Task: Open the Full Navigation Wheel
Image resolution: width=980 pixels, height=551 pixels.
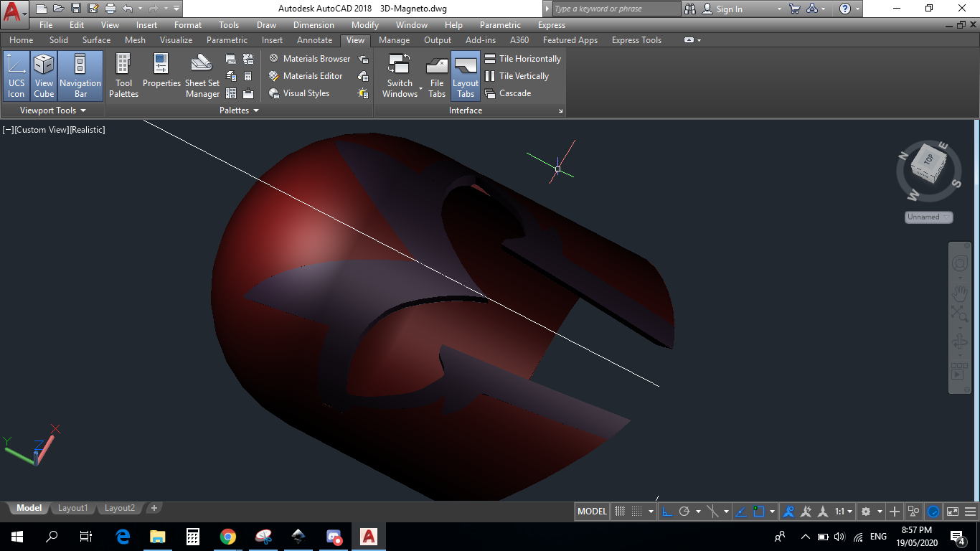Action: (959, 264)
